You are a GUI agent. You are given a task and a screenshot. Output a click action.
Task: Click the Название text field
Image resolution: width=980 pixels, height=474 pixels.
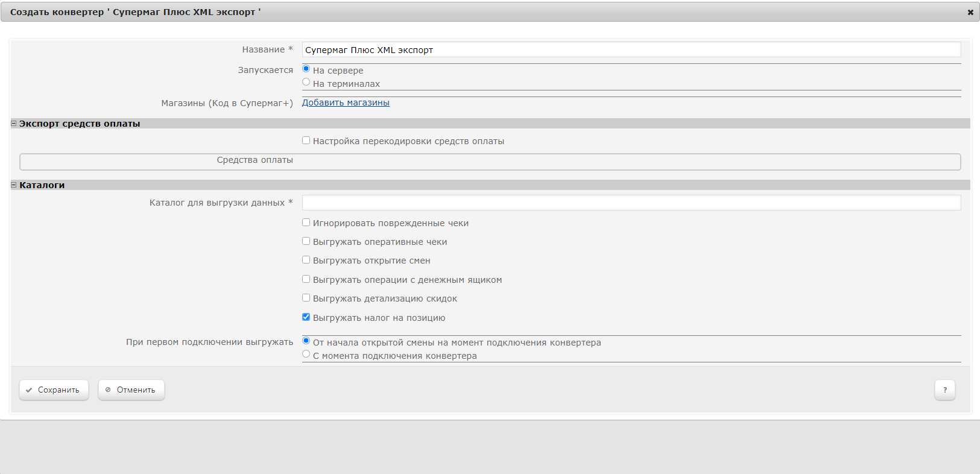click(631, 50)
